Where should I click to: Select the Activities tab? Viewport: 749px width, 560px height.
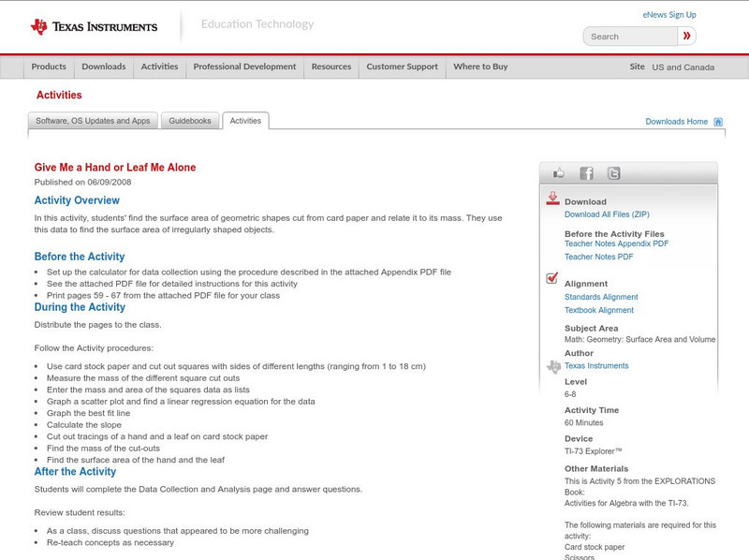click(x=245, y=121)
